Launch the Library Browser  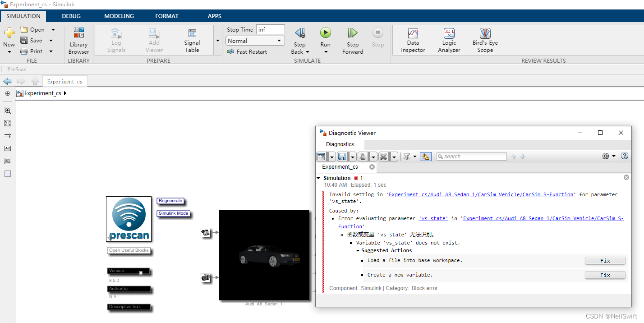(x=78, y=41)
